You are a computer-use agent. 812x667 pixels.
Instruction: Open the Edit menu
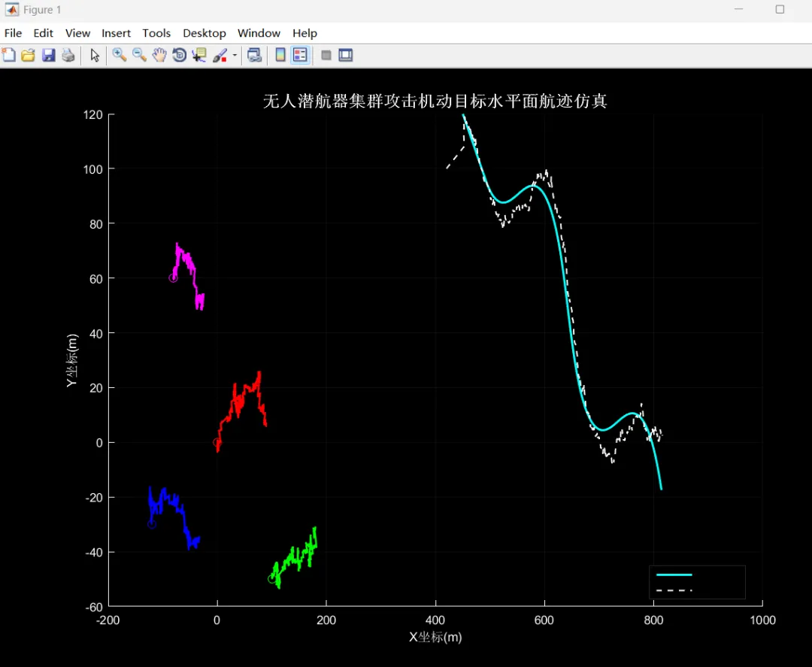[x=43, y=33]
